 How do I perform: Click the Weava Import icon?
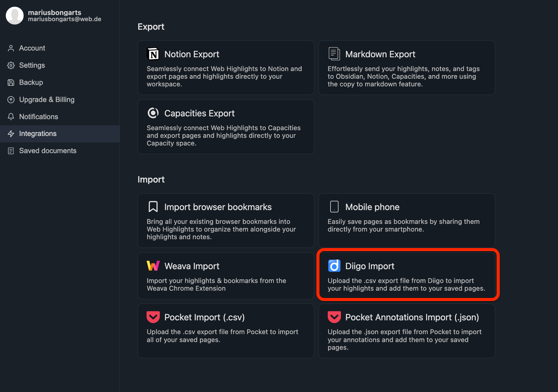click(x=153, y=266)
